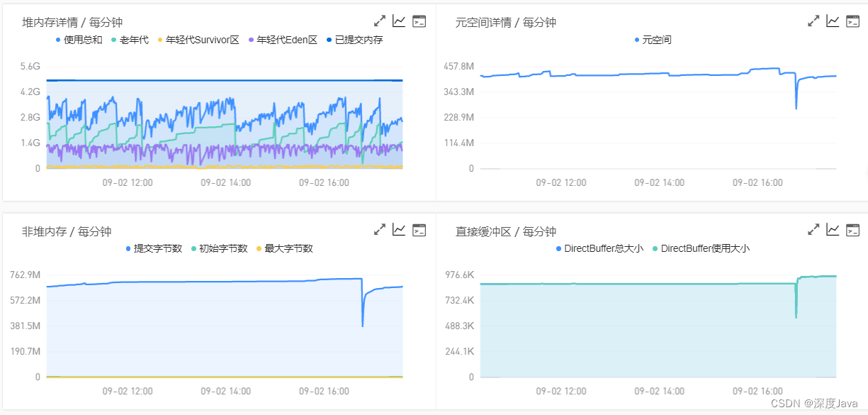The height and width of the screenshot is (415, 868).
Task: Click line chart icon in 直接缓冲区 panel
Action: point(833,230)
